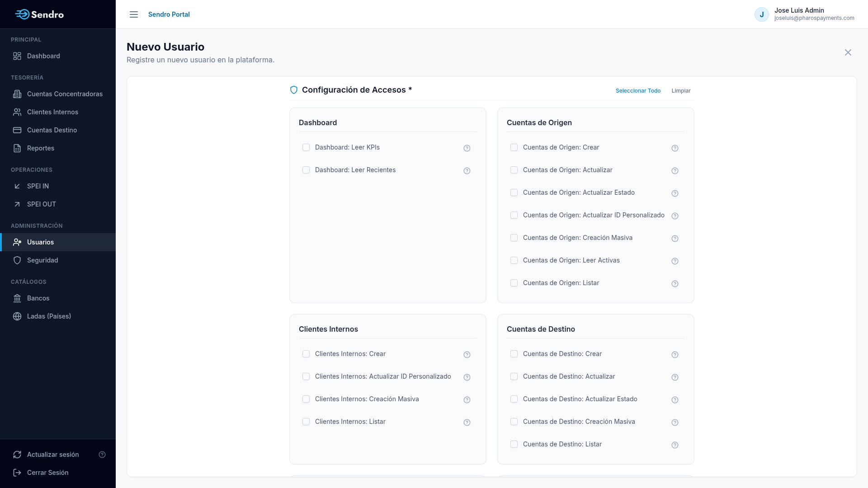Show help for Origen: Actualizar ID Personalizado
The image size is (868, 488).
pos(675,216)
